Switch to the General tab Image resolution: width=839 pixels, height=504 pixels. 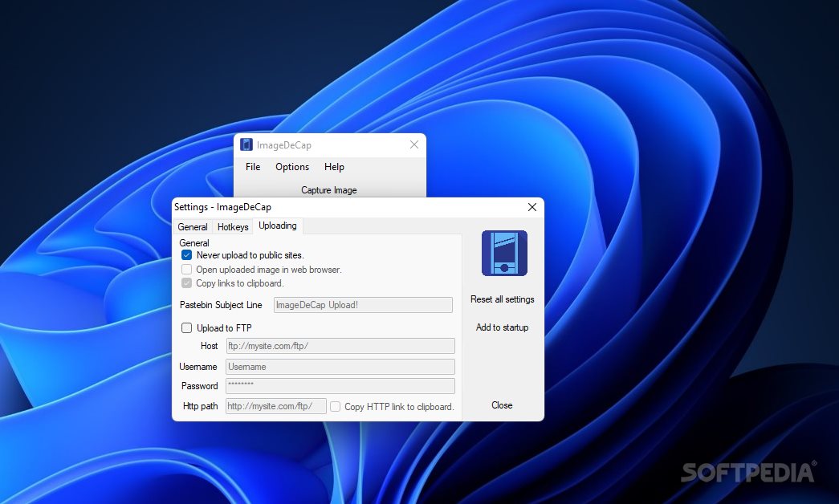(x=193, y=227)
